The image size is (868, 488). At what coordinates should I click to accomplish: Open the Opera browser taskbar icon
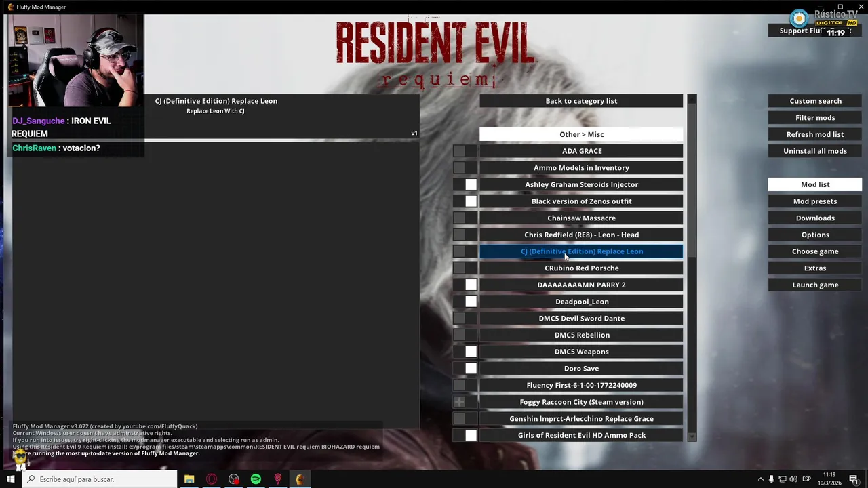212,479
